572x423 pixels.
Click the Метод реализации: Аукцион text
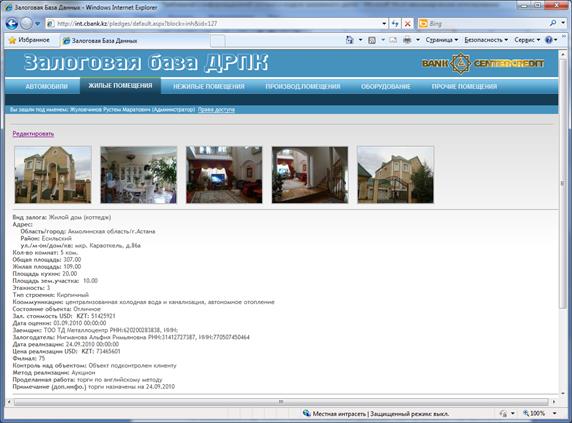[x=54, y=373]
